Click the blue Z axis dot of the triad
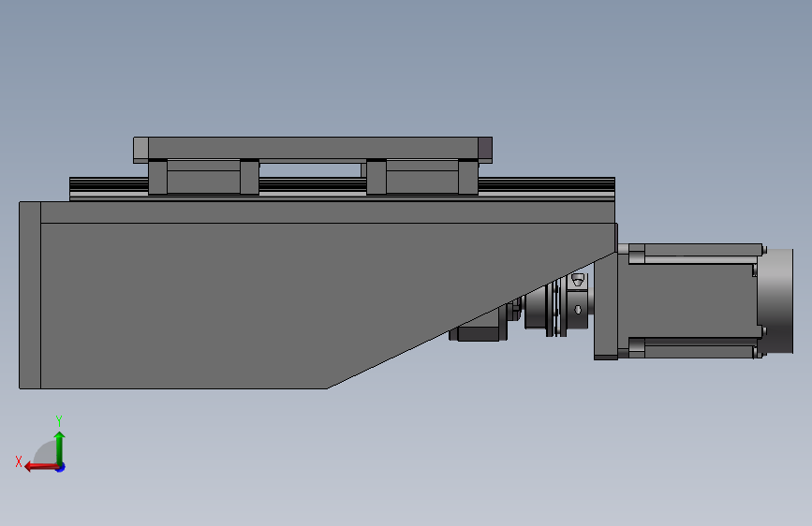812x526 pixels. [x=61, y=468]
